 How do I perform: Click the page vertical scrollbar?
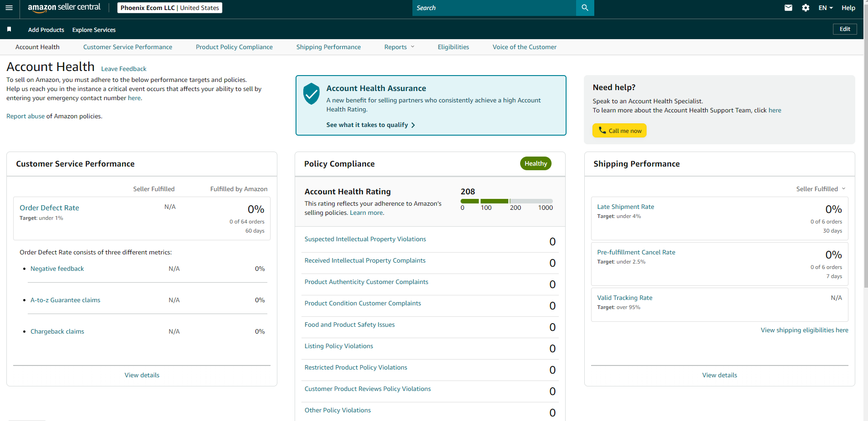point(866,146)
